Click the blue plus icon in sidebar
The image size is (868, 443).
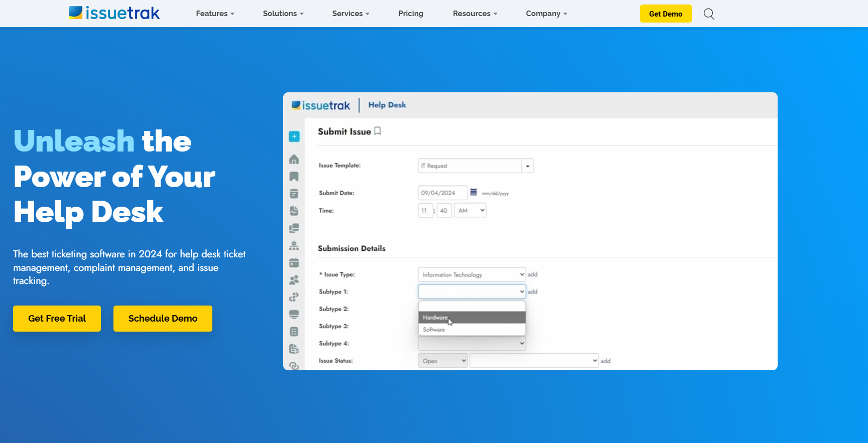[x=294, y=136]
